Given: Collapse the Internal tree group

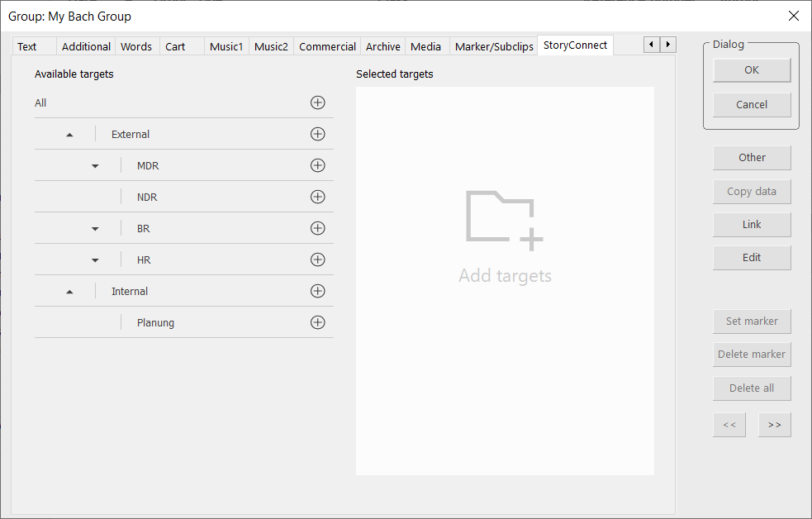Looking at the screenshot, I should point(69,292).
